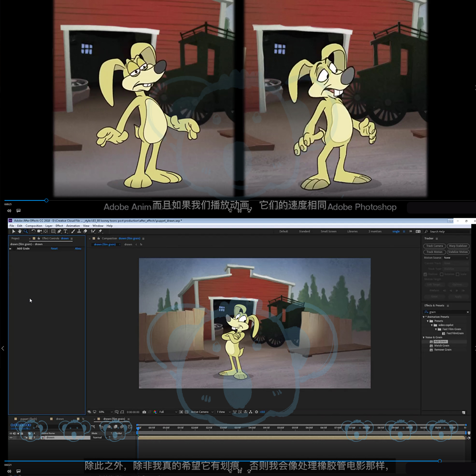Select the Eraser tool
Image resolution: width=476 pixels, height=476 pixels.
point(85,231)
